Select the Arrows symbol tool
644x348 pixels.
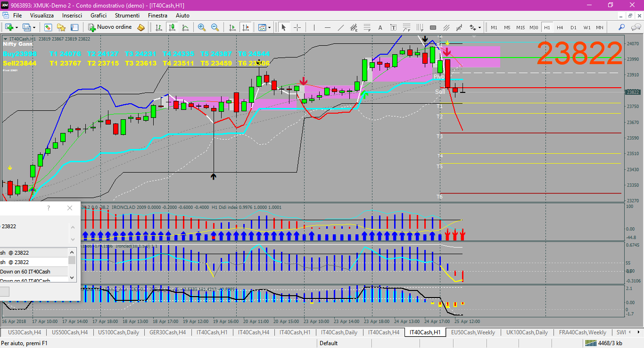[x=473, y=27]
